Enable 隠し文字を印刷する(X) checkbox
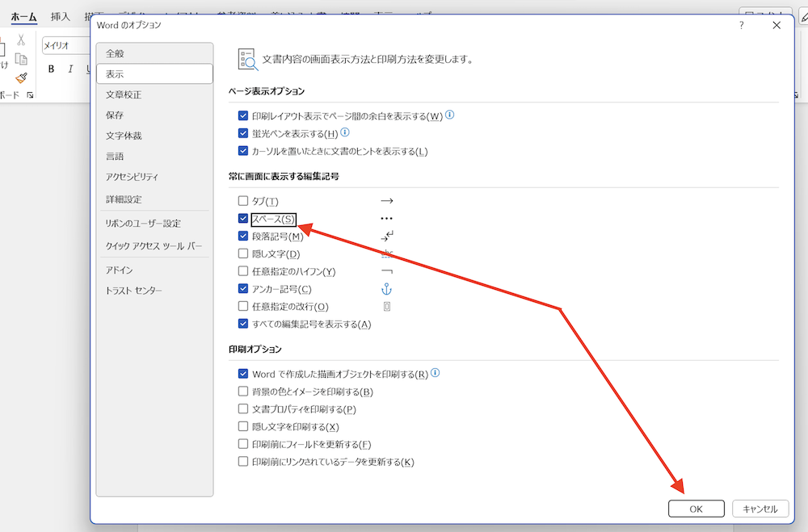808x532 pixels. click(243, 426)
